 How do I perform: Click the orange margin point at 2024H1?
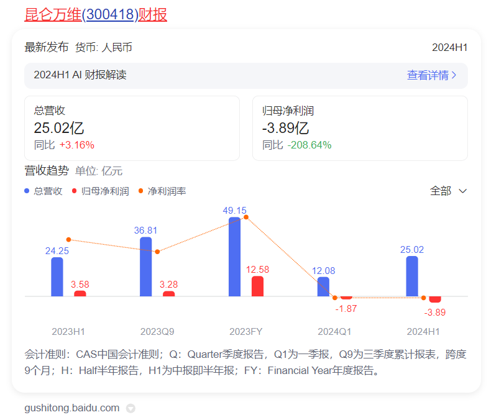pyautogui.click(x=424, y=298)
